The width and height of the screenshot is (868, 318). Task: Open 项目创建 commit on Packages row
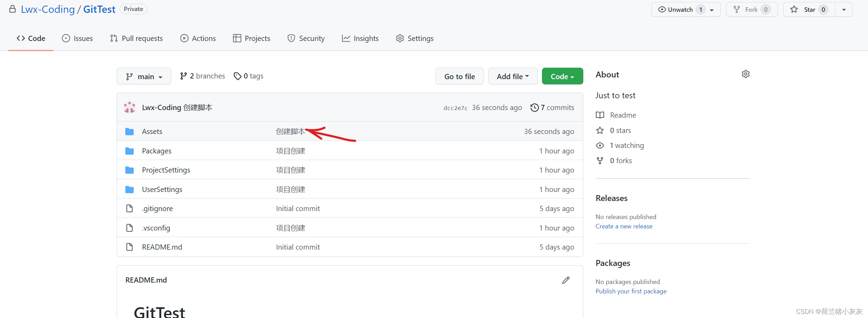291,151
